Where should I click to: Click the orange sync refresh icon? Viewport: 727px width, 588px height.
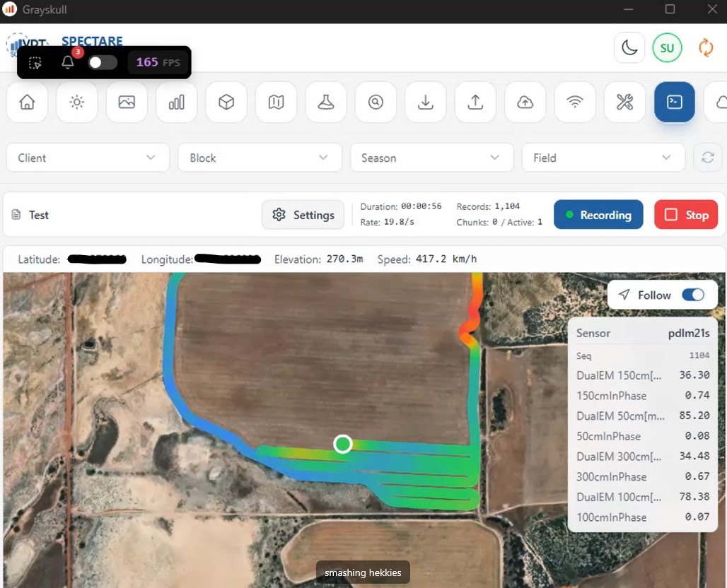[706, 48]
